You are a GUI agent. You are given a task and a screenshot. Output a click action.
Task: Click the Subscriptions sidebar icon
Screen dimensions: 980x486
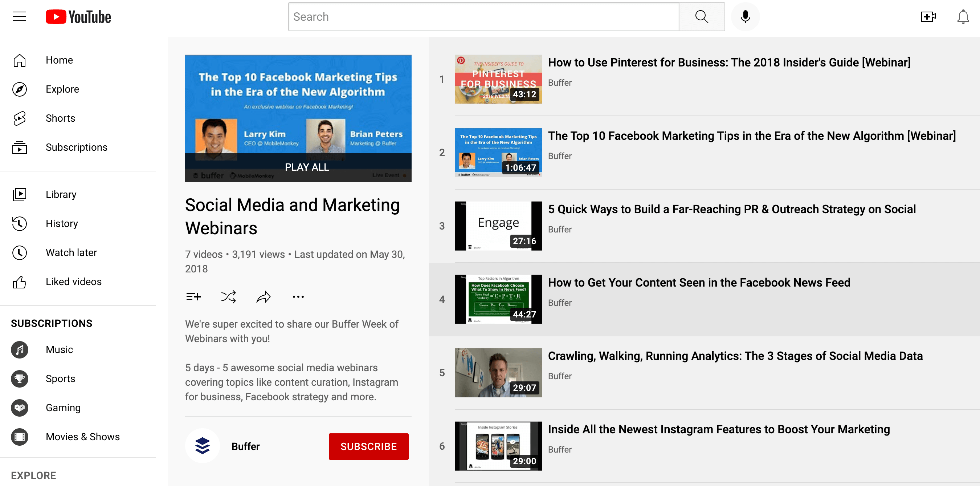(19, 147)
